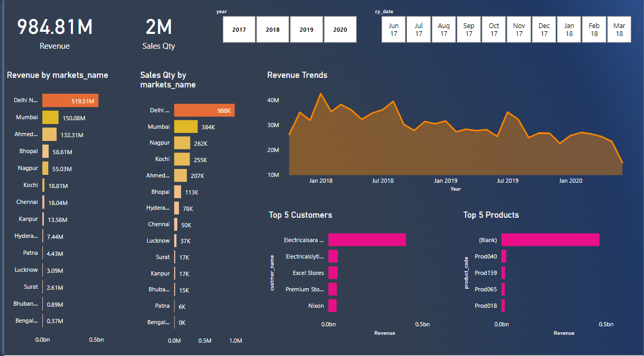
Task: Highlight Electricalsara bar in Top 5 Customers
Action: pyautogui.click(x=367, y=239)
